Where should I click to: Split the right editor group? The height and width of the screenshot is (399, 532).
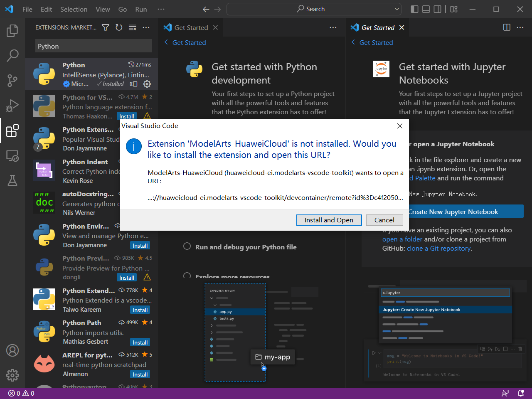coord(507,27)
